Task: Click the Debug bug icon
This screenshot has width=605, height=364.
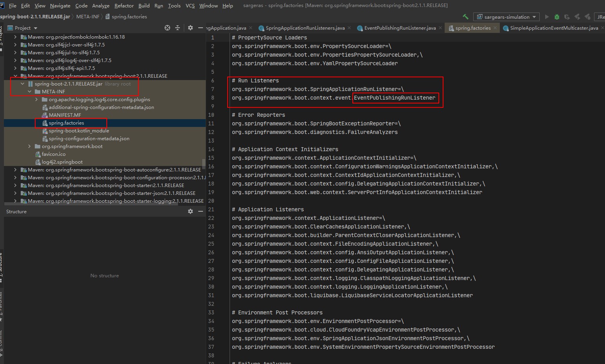Action: point(557,17)
